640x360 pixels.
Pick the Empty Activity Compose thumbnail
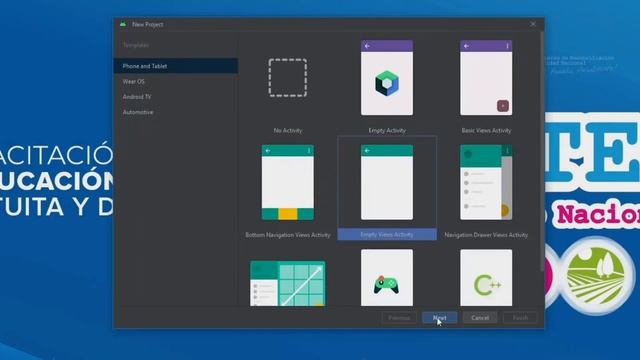pos(387,78)
